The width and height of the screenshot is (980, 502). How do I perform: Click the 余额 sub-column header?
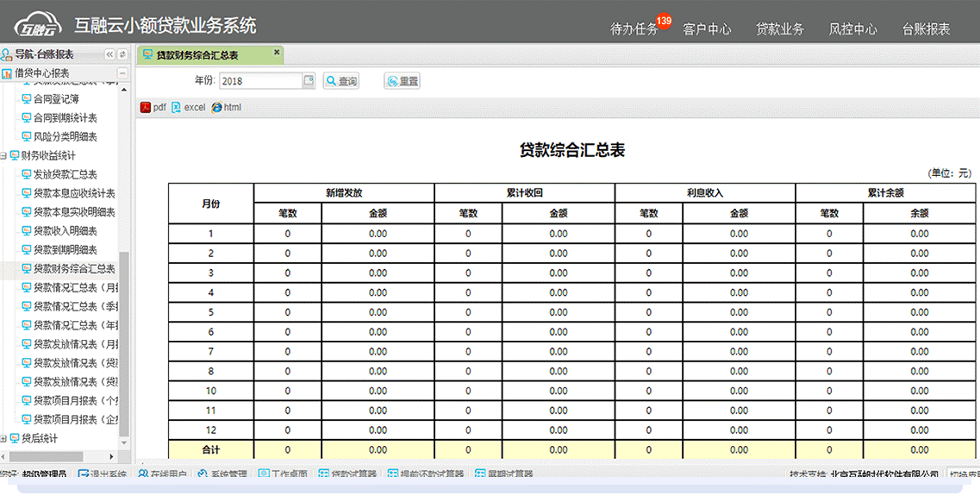920,213
